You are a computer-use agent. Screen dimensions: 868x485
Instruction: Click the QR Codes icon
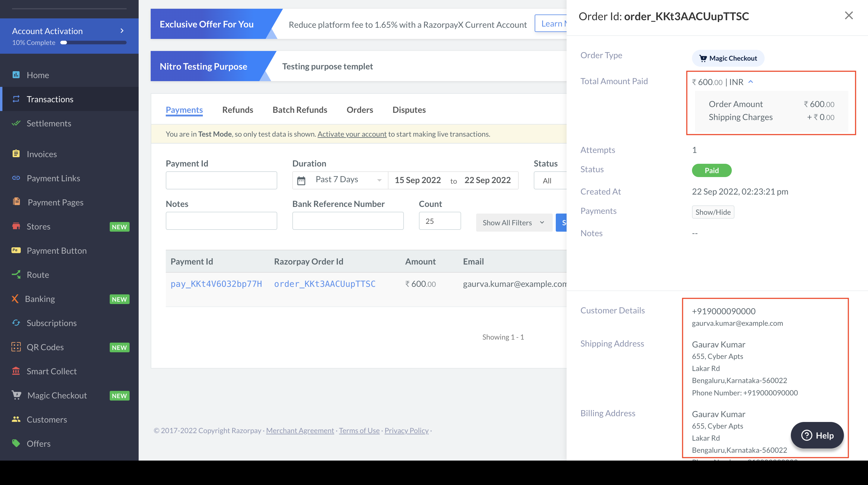16,347
